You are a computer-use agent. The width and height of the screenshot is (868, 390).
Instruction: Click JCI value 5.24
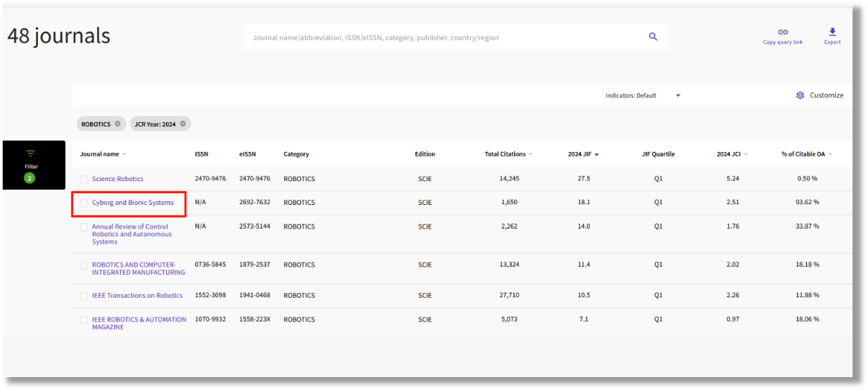point(732,179)
